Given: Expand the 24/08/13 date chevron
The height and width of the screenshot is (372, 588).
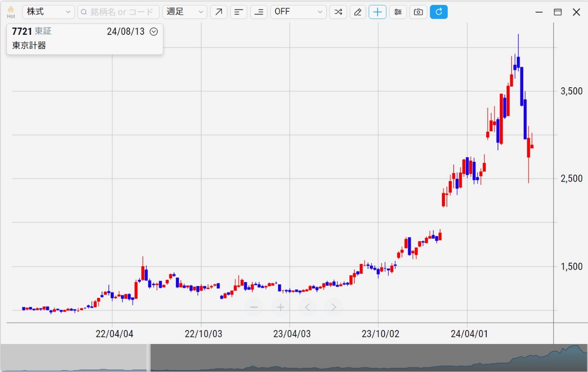Looking at the screenshot, I should pos(154,32).
